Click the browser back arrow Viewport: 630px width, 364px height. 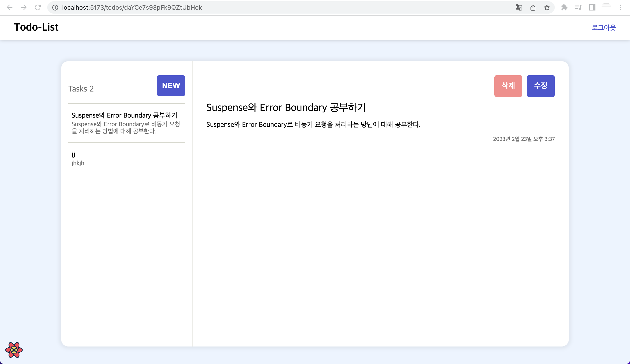[9, 7]
